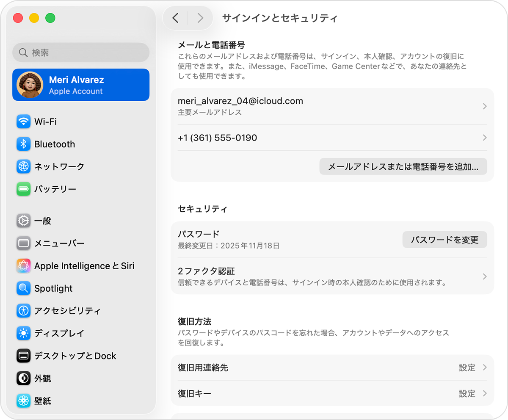This screenshot has width=508, height=420.
Task: Select the ネットワーク sidebar icon
Action: coord(23,166)
